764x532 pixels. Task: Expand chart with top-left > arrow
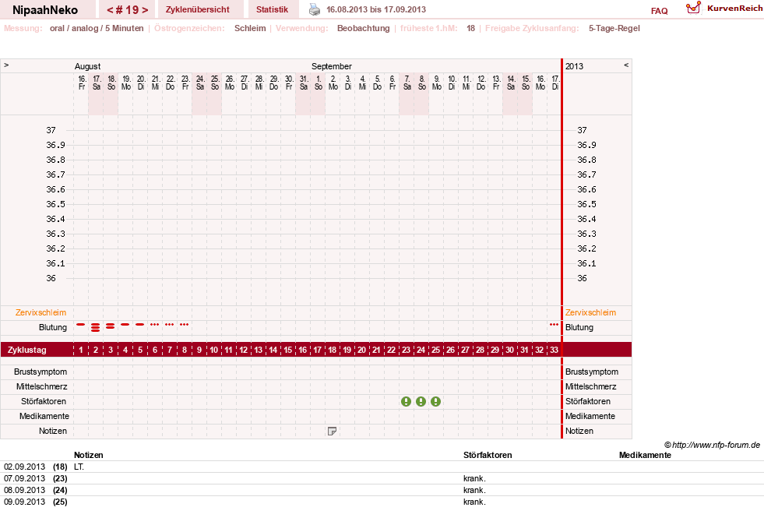(x=6, y=65)
